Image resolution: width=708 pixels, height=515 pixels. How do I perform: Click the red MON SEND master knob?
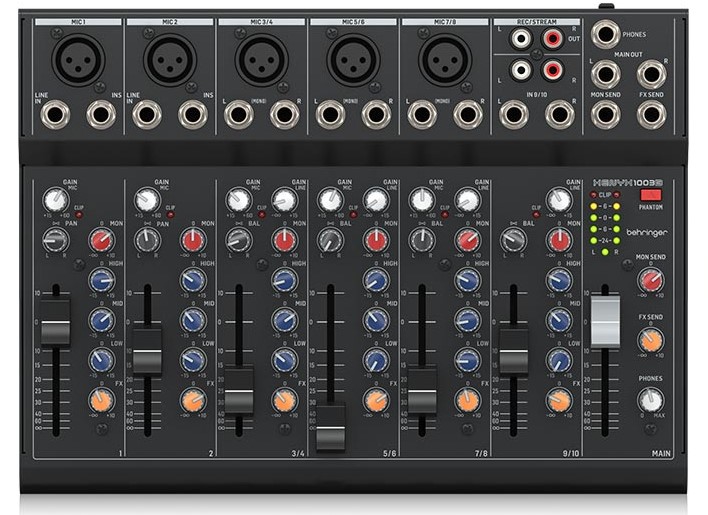(x=651, y=280)
